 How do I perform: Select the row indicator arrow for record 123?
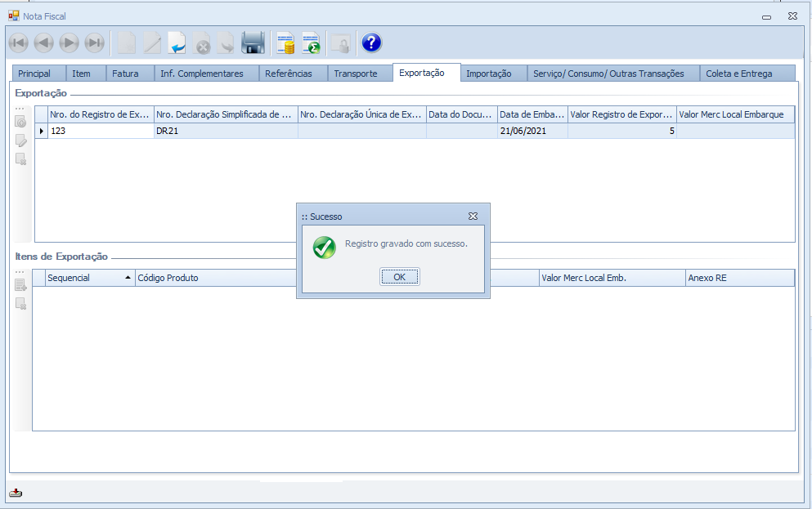(x=41, y=131)
